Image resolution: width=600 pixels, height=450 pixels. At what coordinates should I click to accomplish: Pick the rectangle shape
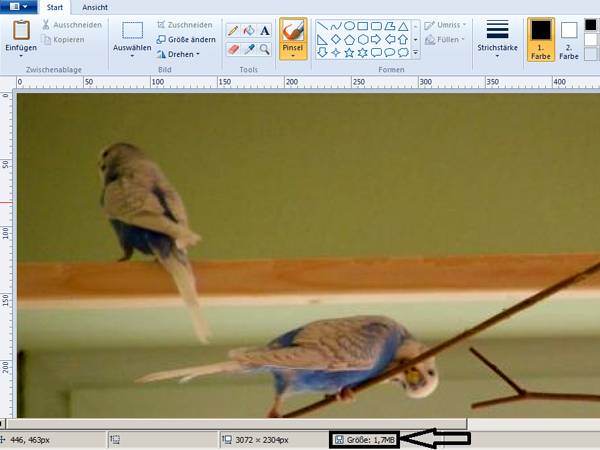click(x=363, y=26)
